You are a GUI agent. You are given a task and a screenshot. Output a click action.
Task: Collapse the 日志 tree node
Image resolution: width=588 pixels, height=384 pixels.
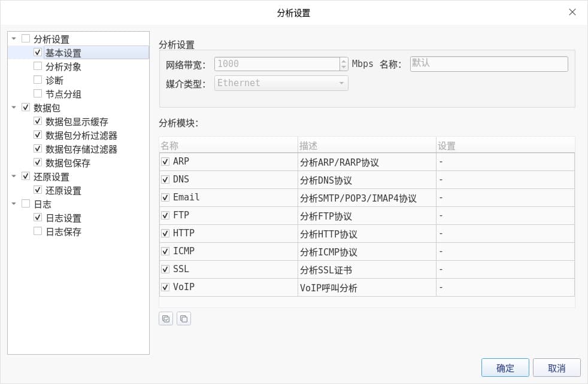click(14, 204)
